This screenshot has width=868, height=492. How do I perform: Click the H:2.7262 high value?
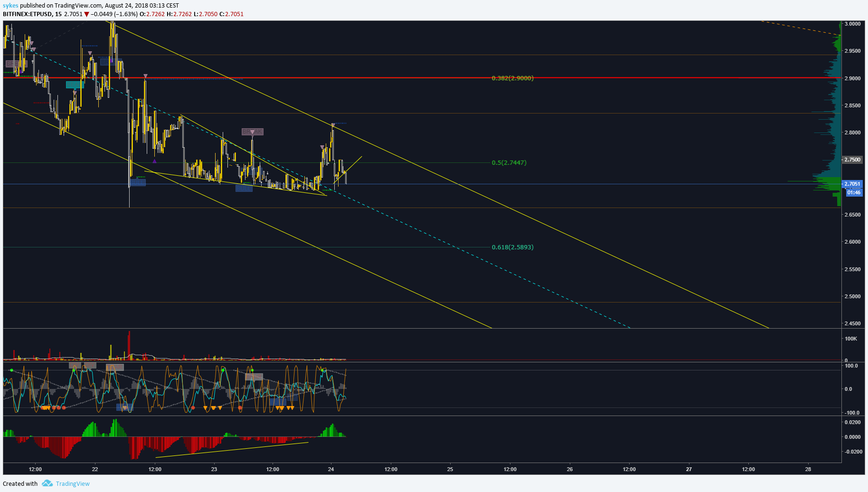pyautogui.click(x=179, y=14)
